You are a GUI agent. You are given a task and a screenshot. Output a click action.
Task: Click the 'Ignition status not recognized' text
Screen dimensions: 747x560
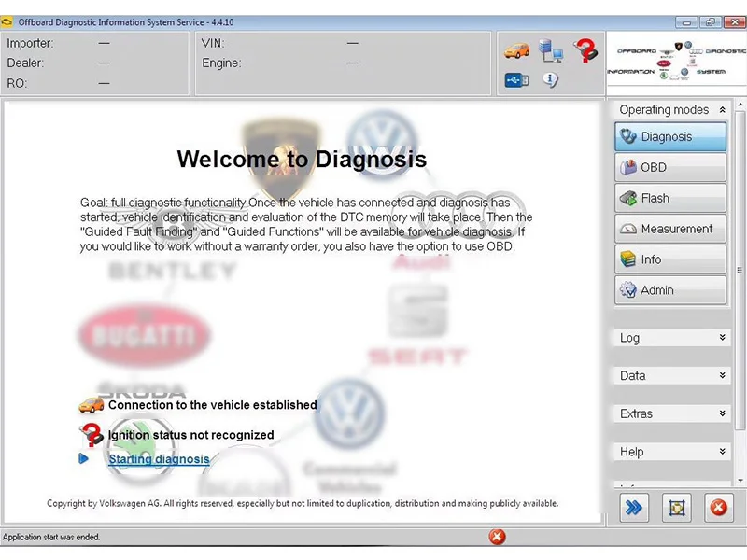pos(191,435)
